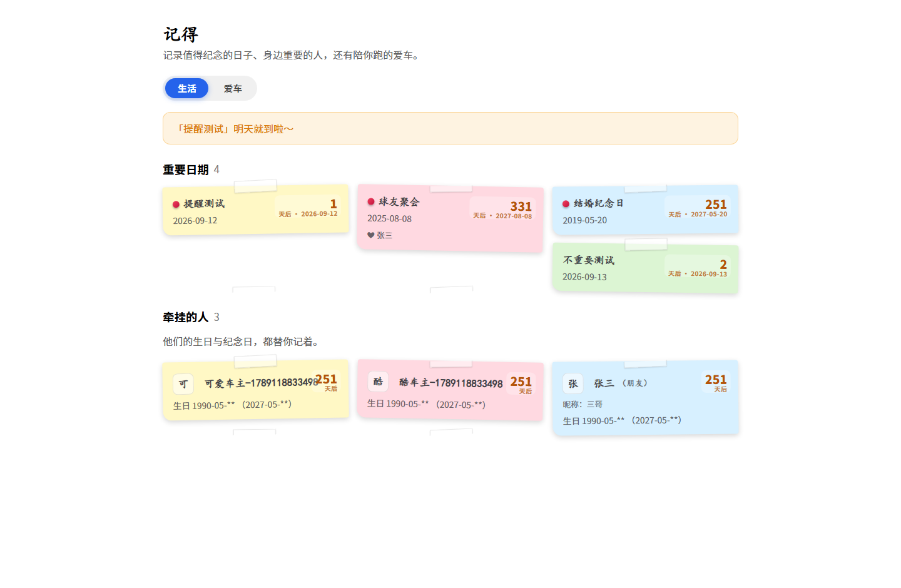Click the 2 天后 countdown badge
The image size is (901, 588).
[698, 268]
